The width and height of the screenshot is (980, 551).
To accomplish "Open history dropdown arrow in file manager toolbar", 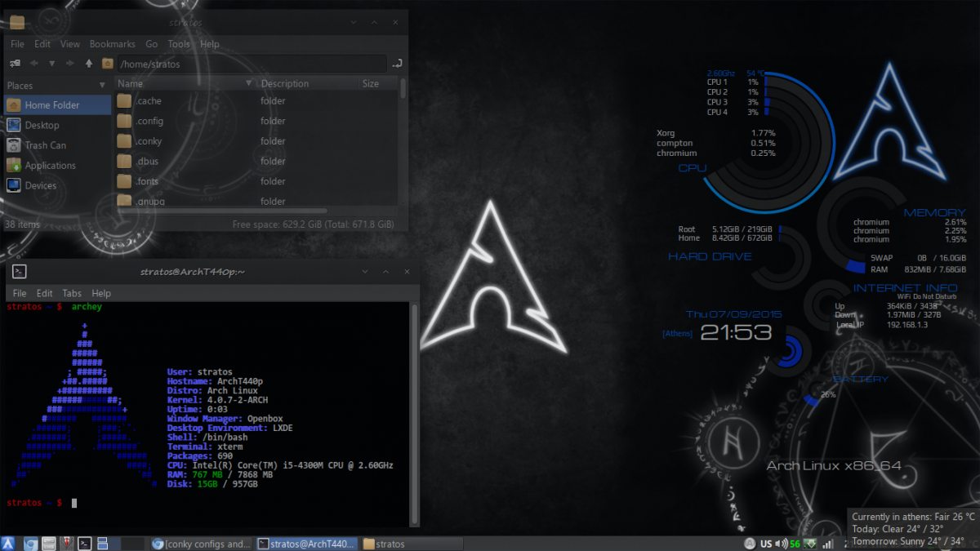I will point(51,64).
